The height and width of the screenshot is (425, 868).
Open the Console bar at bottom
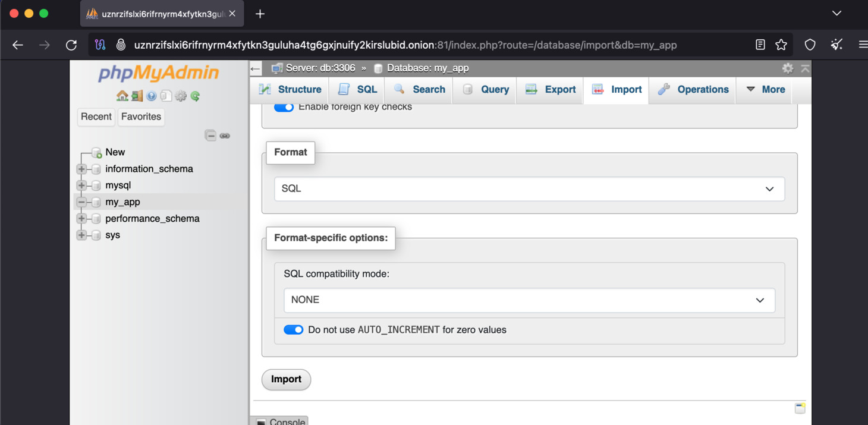pyautogui.click(x=281, y=421)
